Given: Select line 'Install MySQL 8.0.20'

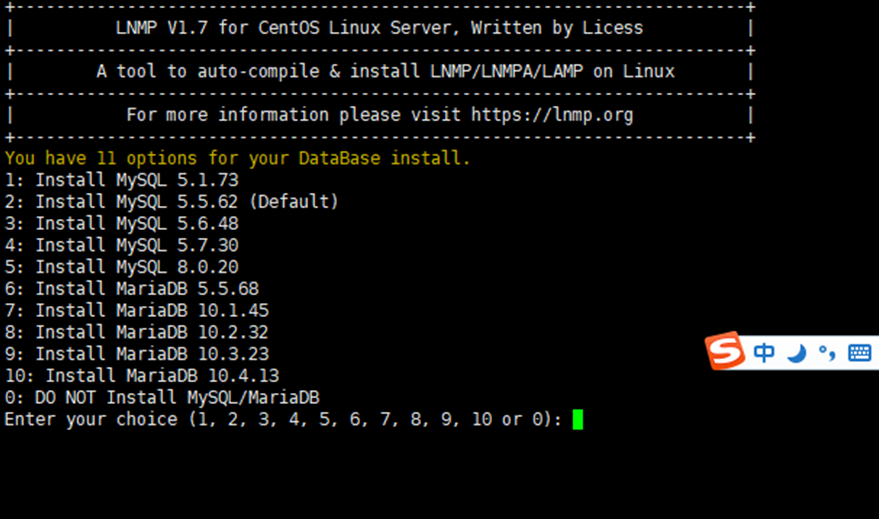Looking at the screenshot, I should pyautogui.click(x=122, y=267).
